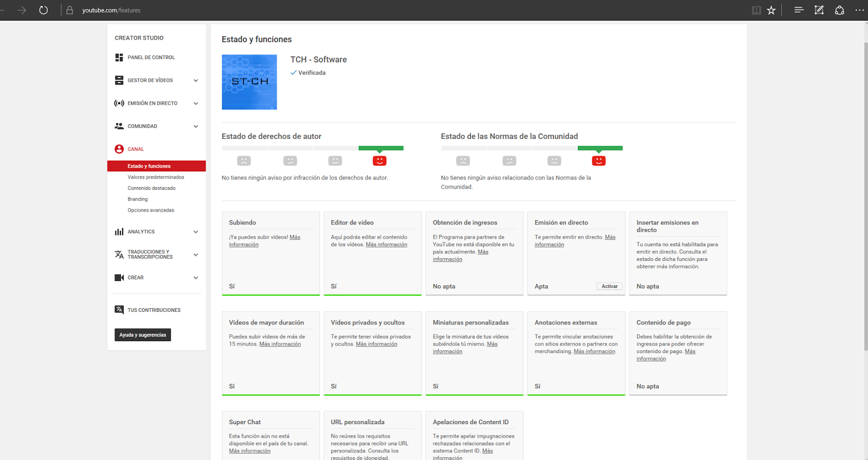Open Más información link in Anotaciones externas card

595,352
